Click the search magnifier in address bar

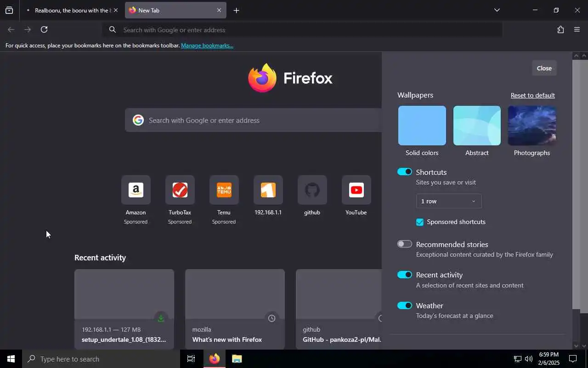(x=112, y=30)
